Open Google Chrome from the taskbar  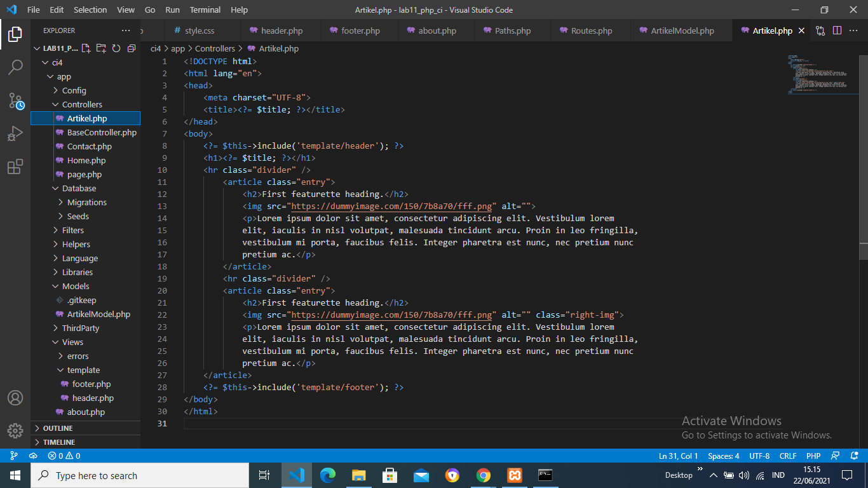tap(483, 475)
